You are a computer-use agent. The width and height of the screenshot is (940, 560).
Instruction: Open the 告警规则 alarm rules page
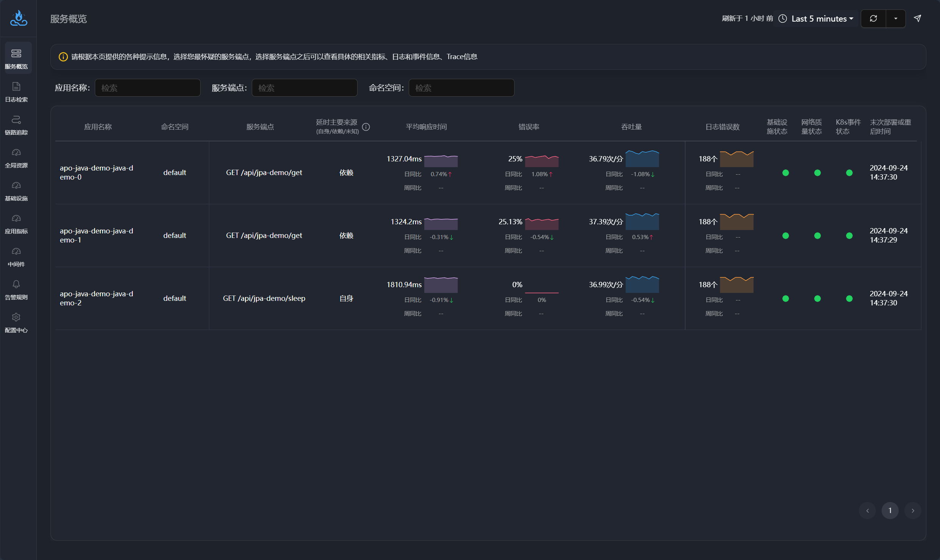(x=16, y=289)
